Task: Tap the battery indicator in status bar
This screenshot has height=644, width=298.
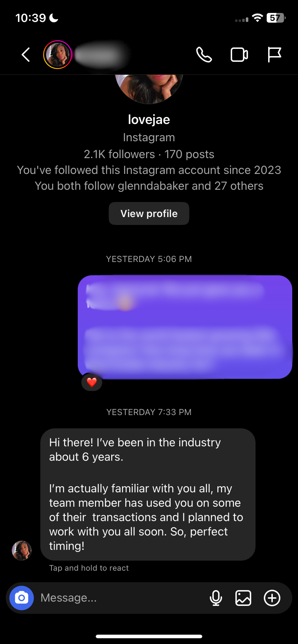Action: (275, 18)
